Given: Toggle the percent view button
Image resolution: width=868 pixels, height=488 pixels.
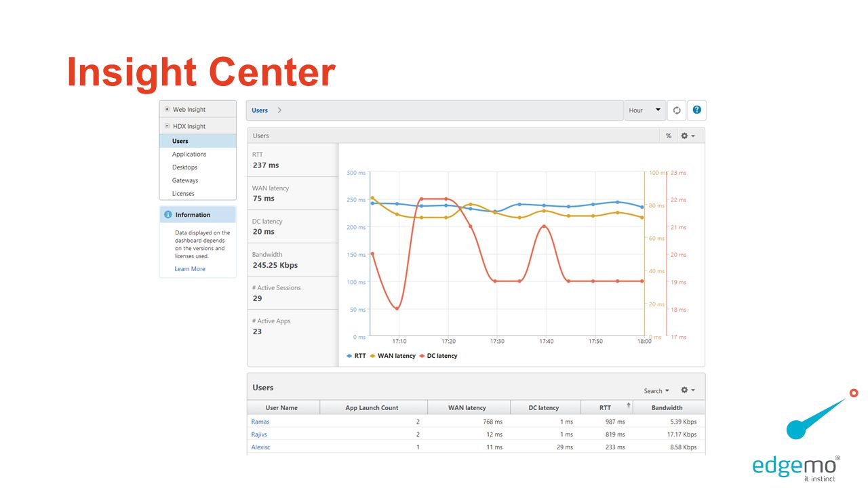Looking at the screenshot, I should click(669, 136).
